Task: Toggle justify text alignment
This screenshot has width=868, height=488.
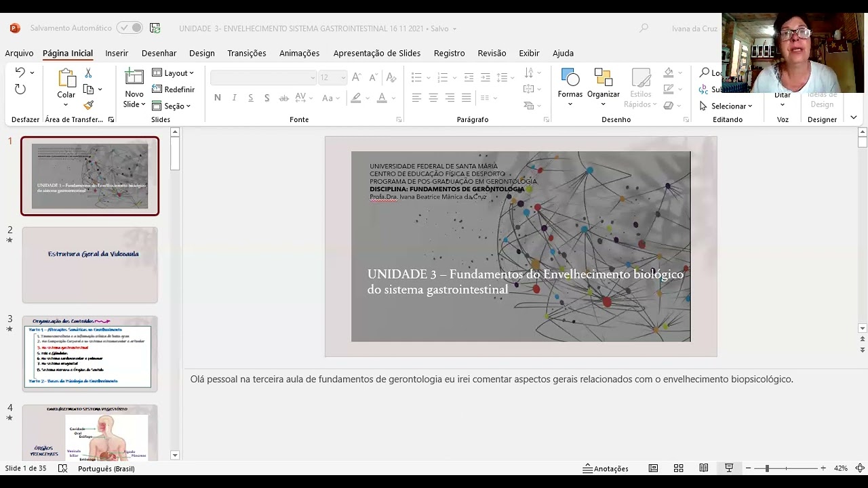Action: (467, 98)
